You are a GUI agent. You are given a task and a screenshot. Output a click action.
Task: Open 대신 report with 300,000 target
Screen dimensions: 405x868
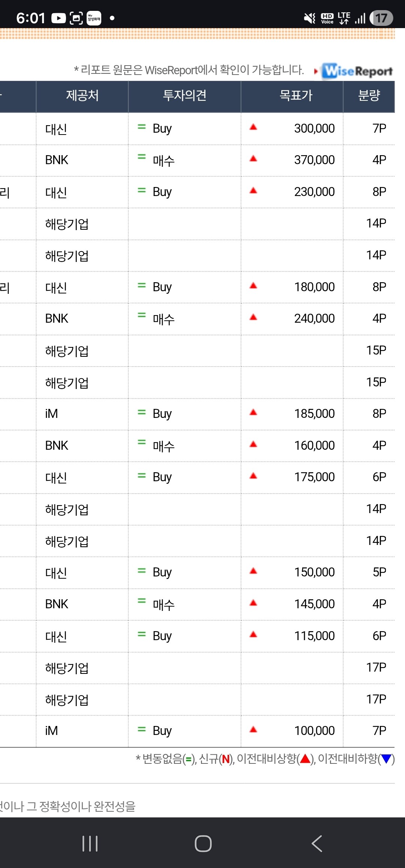[197, 129]
